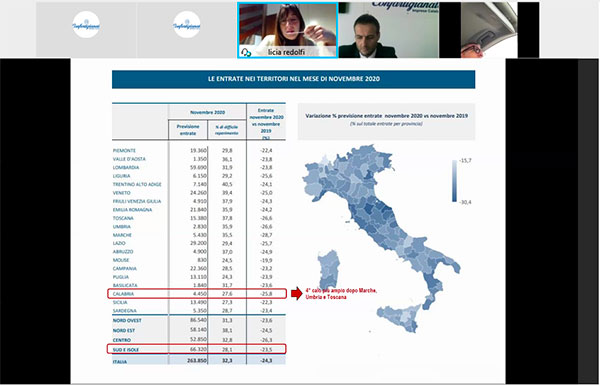
Task: Click the map heading 'Variazione % previsione entrate'
Action: [x=386, y=116]
